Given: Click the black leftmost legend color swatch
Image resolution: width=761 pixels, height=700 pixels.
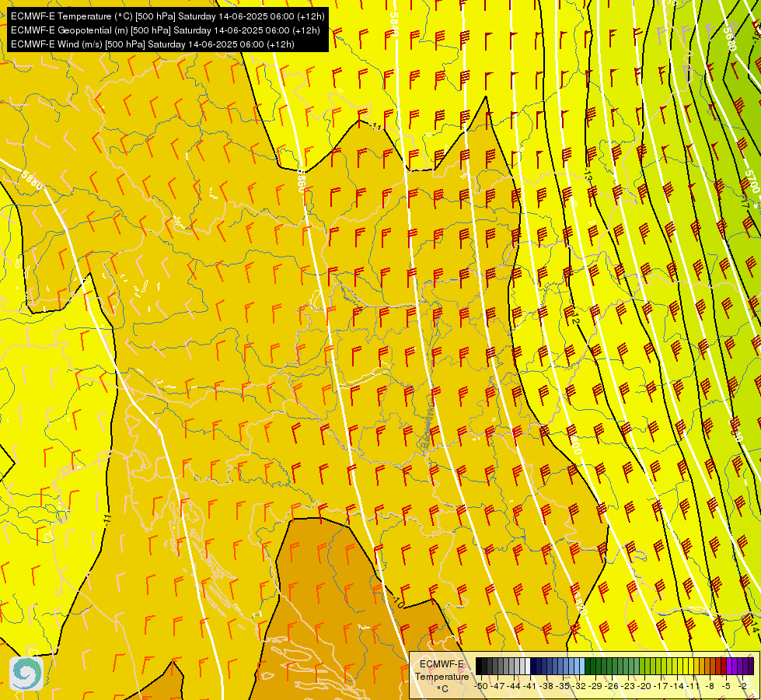Looking at the screenshot, I should [479, 667].
